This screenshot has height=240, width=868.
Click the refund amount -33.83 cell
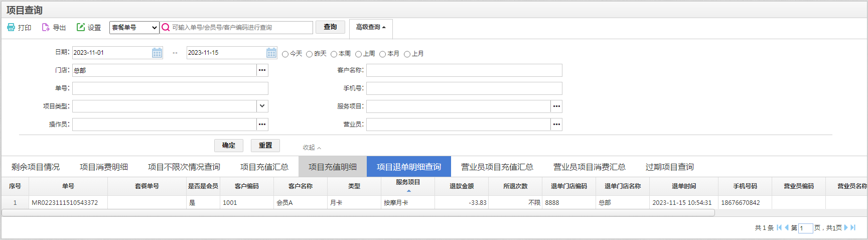point(462,203)
